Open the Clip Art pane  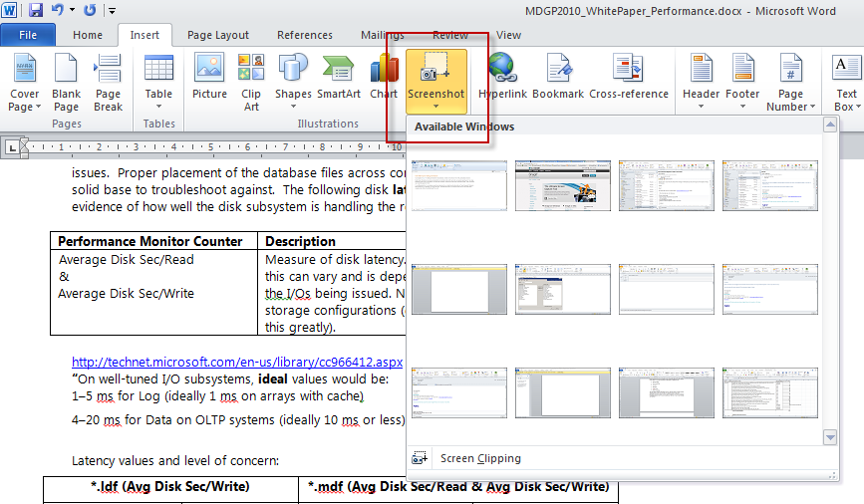pyautogui.click(x=251, y=79)
